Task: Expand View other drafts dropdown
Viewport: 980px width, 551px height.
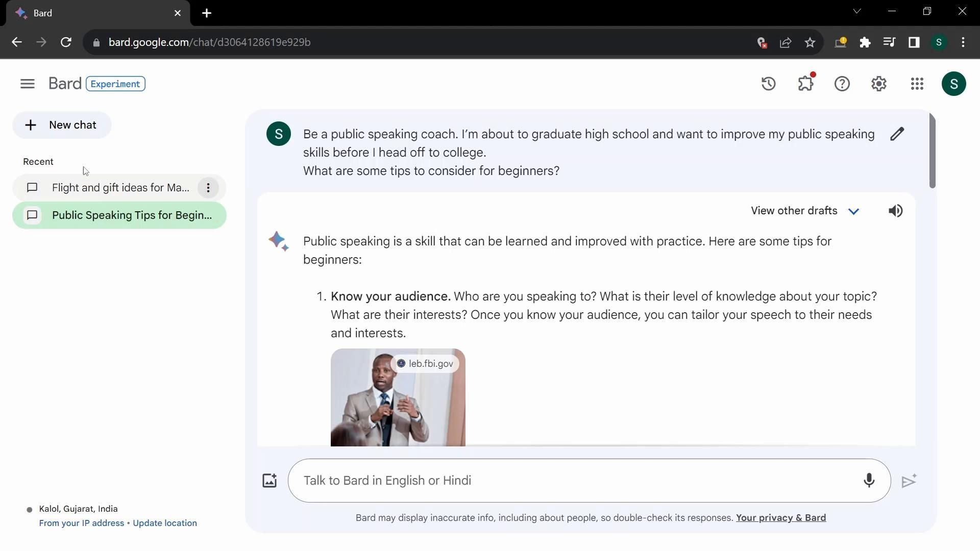Action: click(x=805, y=211)
